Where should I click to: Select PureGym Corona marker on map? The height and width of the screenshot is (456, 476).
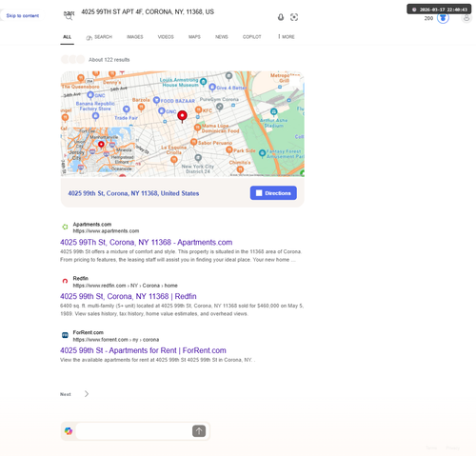point(220,107)
